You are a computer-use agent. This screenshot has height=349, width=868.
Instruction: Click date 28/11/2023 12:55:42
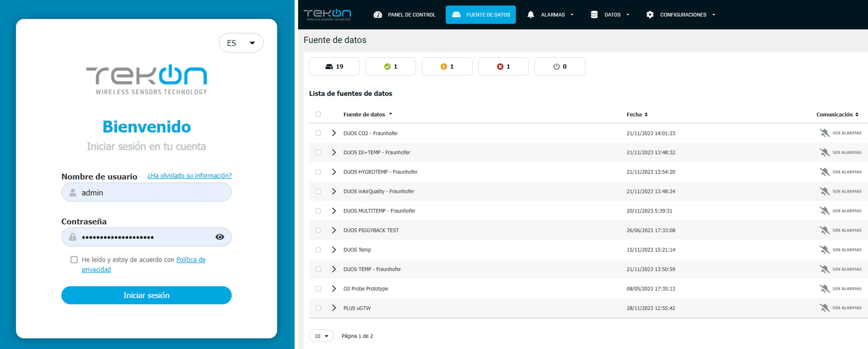(651, 308)
